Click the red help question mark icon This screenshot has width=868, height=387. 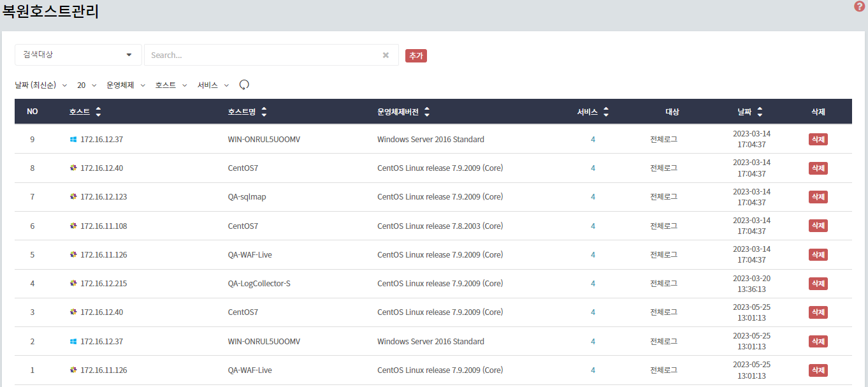point(859,6)
